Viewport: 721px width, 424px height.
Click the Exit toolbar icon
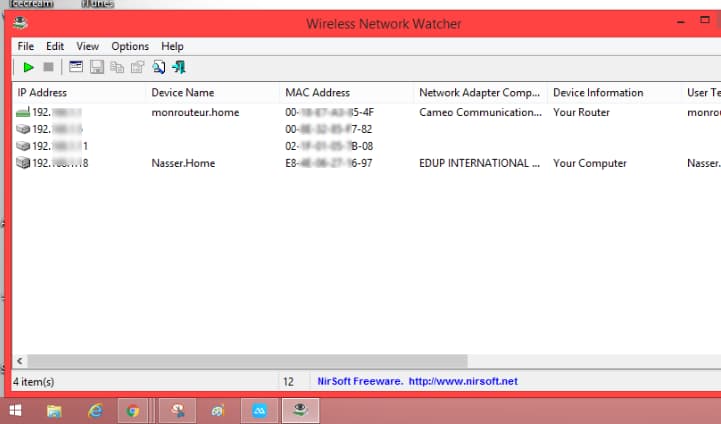tap(179, 67)
